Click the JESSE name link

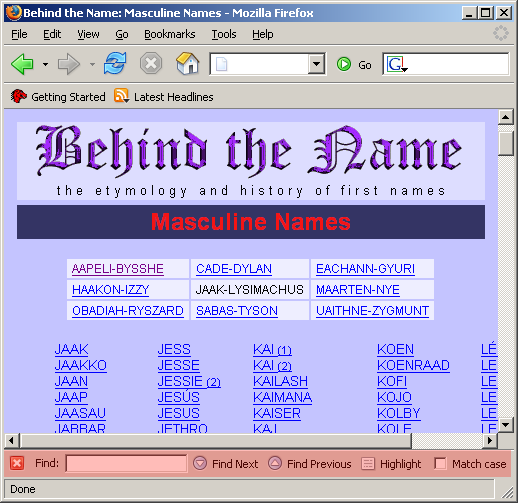(x=179, y=365)
